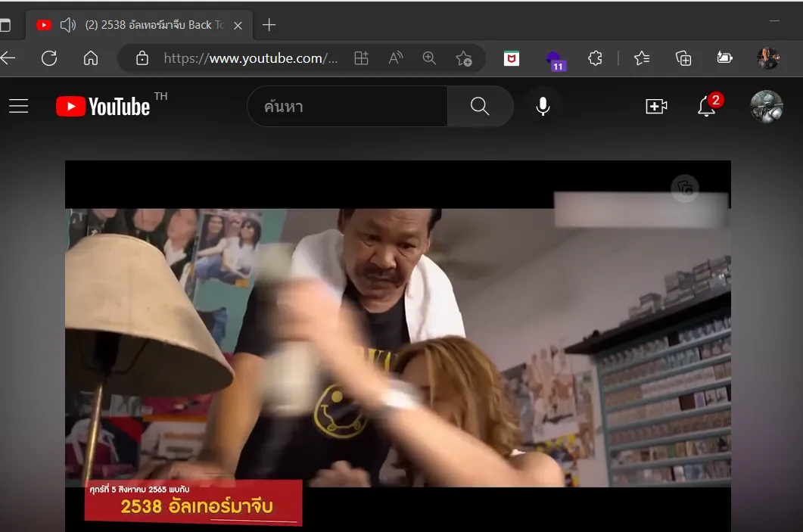Open the tab actions menu icon
The width and height of the screenshot is (803, 532).
click(5, 25)
